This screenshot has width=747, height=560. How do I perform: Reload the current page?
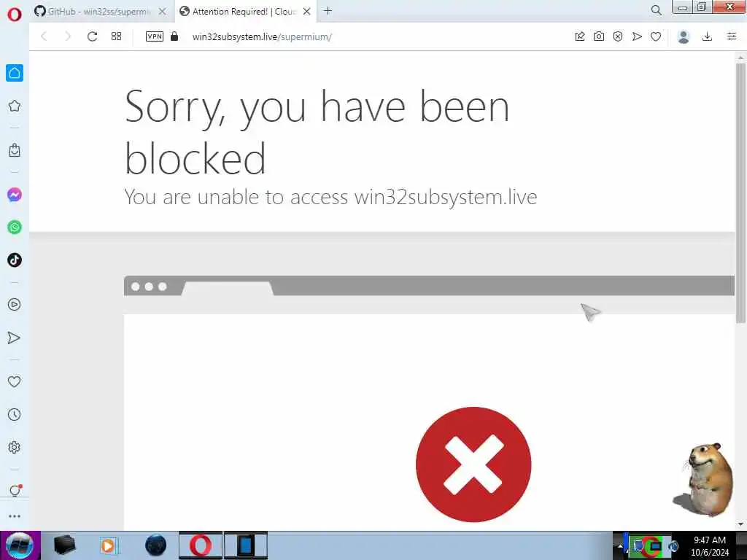93,36
